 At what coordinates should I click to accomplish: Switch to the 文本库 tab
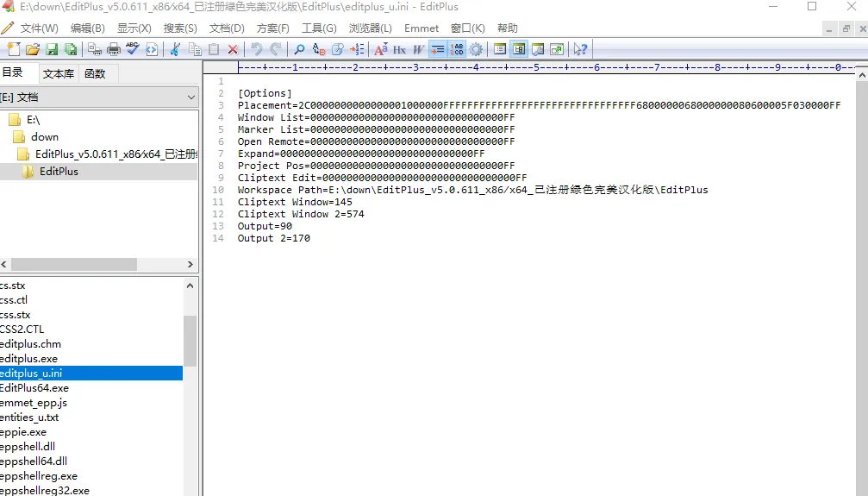(59, 74)
